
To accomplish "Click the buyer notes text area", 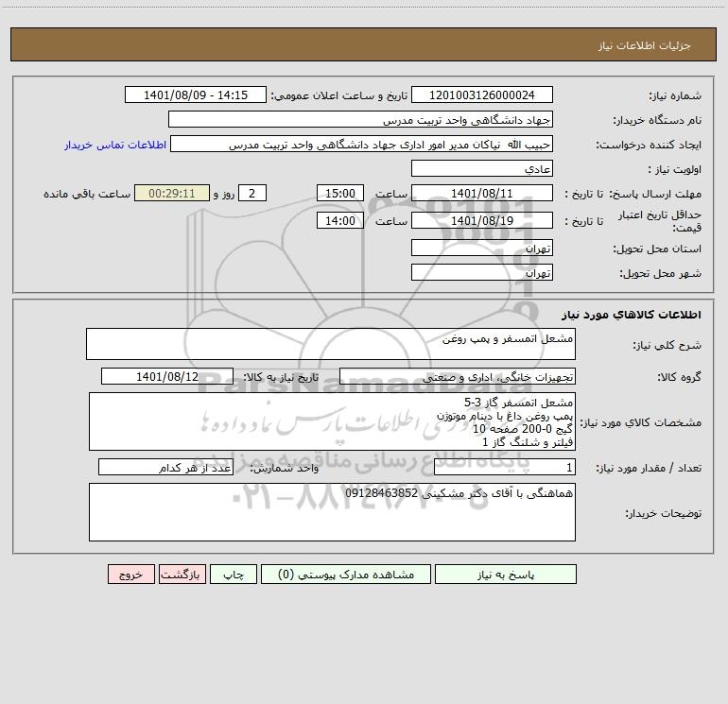I will click(x=332, y=512).
